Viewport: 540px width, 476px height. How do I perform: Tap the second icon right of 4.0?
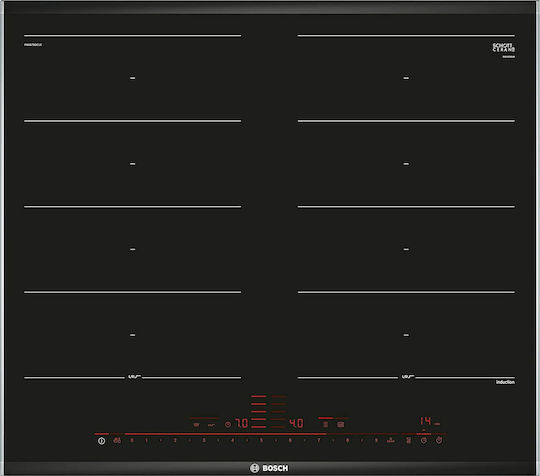click(341, 424)
